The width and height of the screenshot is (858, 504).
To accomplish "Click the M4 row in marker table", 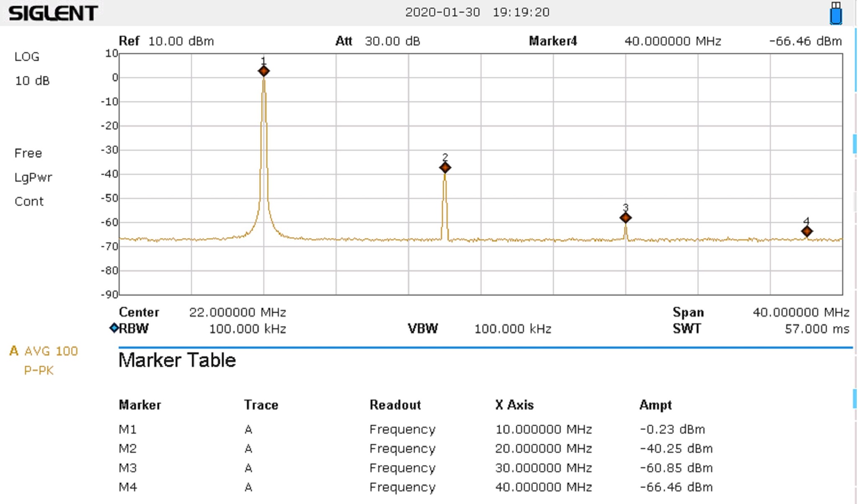I will tap(416, 487).
